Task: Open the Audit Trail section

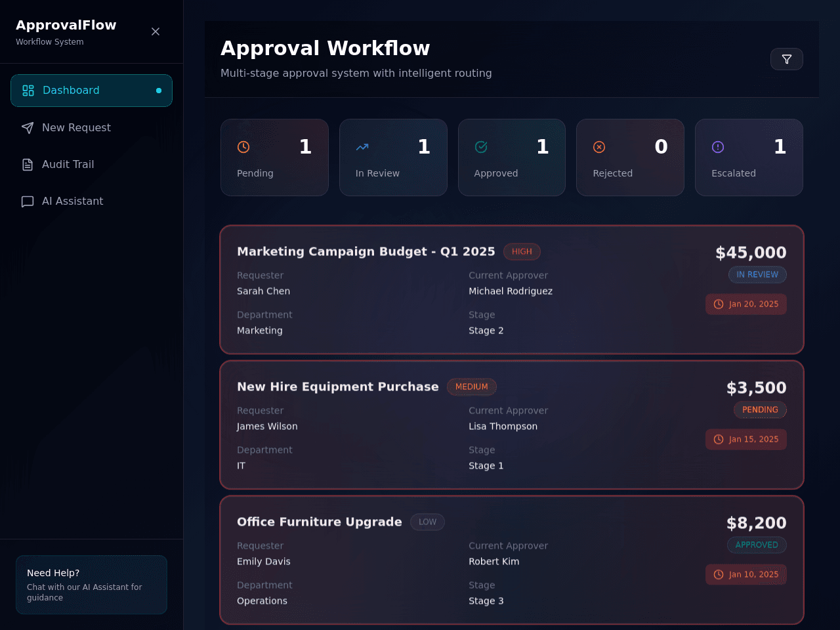Action: click(91, 164)
